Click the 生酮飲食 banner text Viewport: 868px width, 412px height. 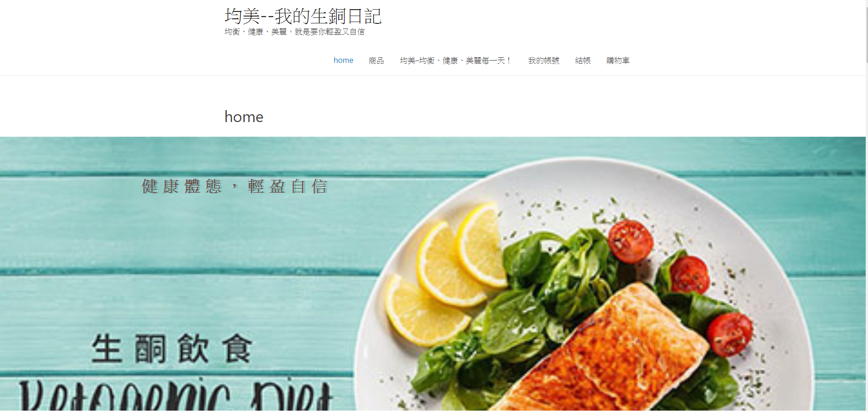(x=172, y=349)
